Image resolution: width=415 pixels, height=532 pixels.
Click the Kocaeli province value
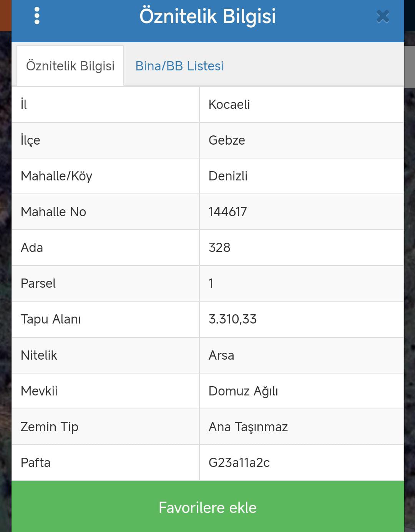[229, 104]
